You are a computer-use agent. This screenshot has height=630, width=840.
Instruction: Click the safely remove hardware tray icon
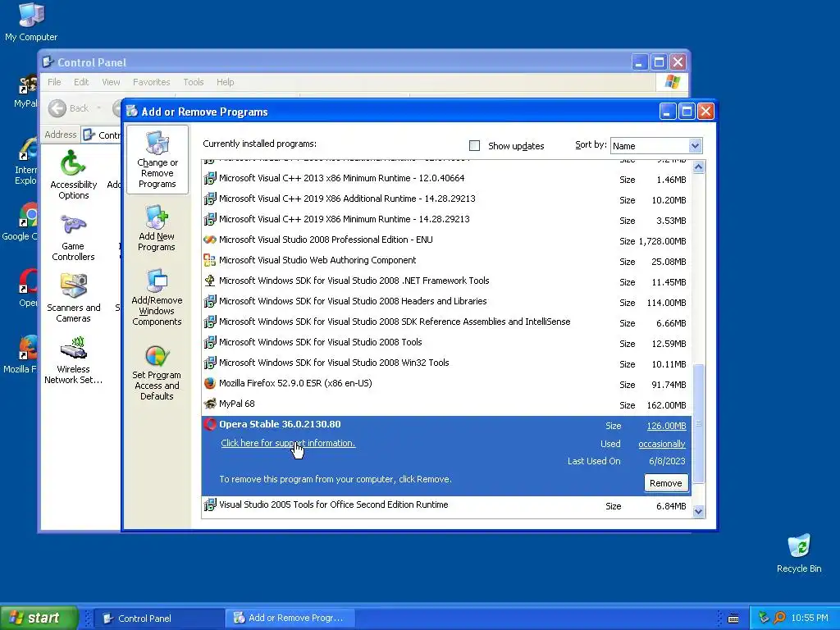pyautogui.click(x=764, y=618)
